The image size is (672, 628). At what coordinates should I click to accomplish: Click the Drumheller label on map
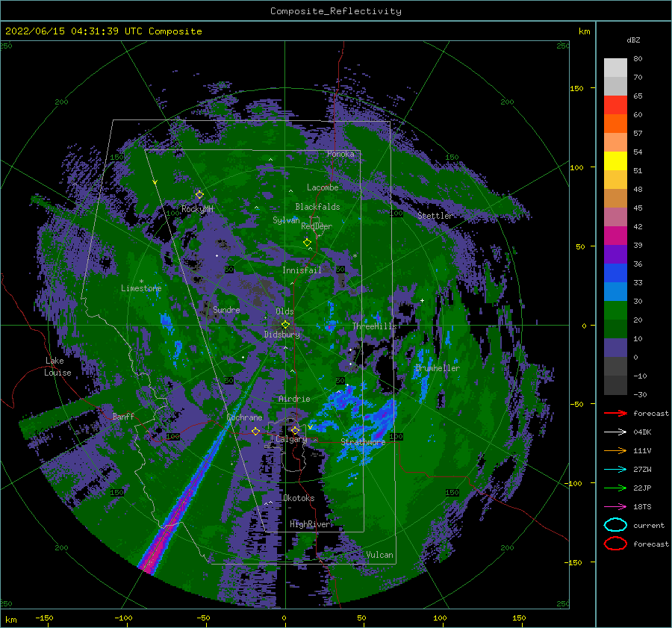tap(438, 368)
